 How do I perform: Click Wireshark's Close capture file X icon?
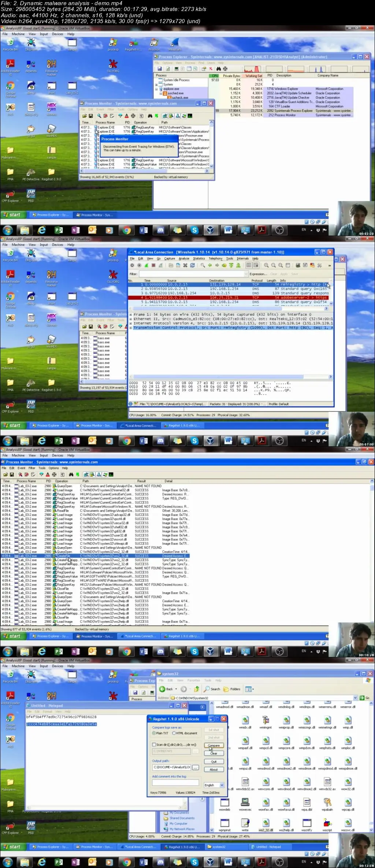click(185, 265)
